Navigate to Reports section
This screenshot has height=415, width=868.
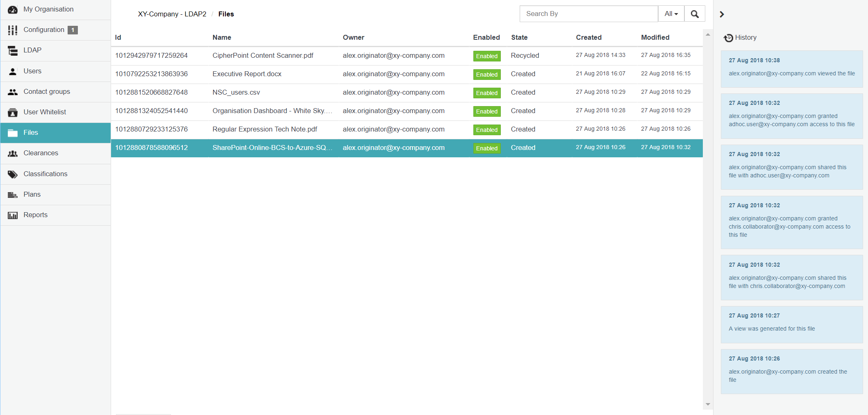[55, 215]
